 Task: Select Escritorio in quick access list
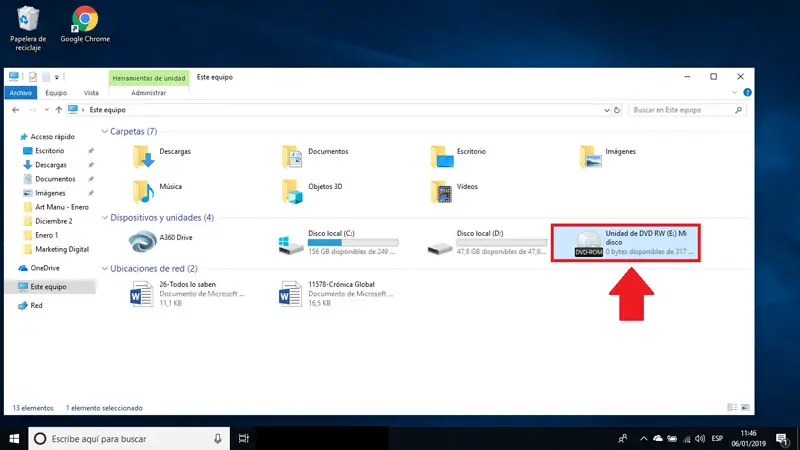[49, 151]
